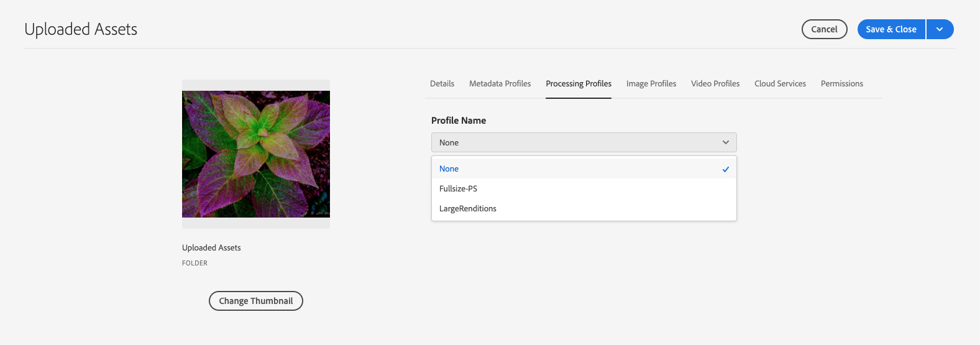The image size is (980, 345).
Task: Select the Fullsize-PS profile option
Action: point(459,189)
